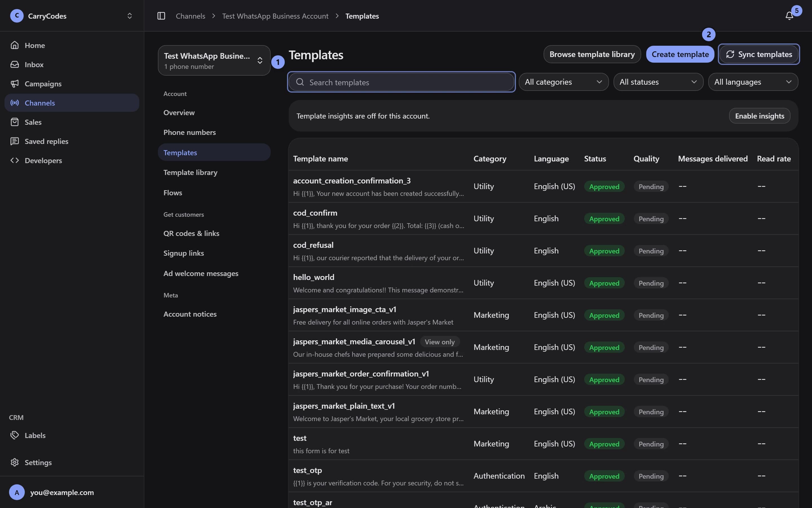Image resolution: width=812 pixels, height=508 pixels.
Task: Open cod_confirm template row
Action: pos(543,218)
